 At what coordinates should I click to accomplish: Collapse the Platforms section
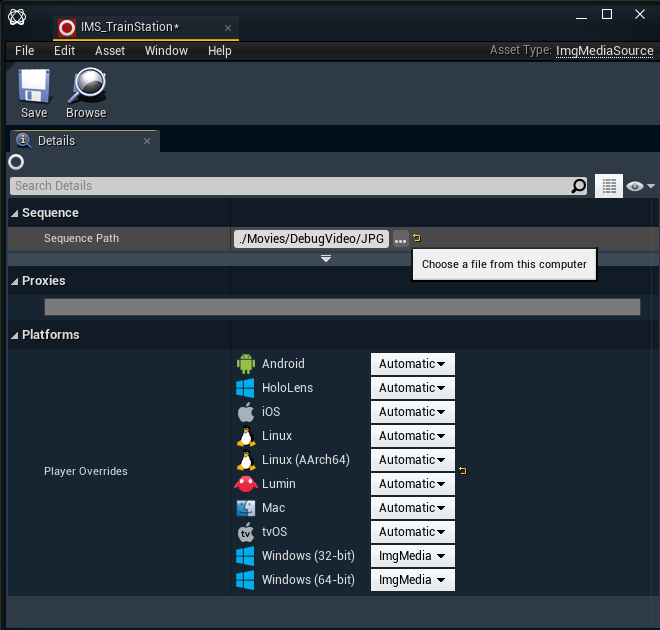click(15, 335)
